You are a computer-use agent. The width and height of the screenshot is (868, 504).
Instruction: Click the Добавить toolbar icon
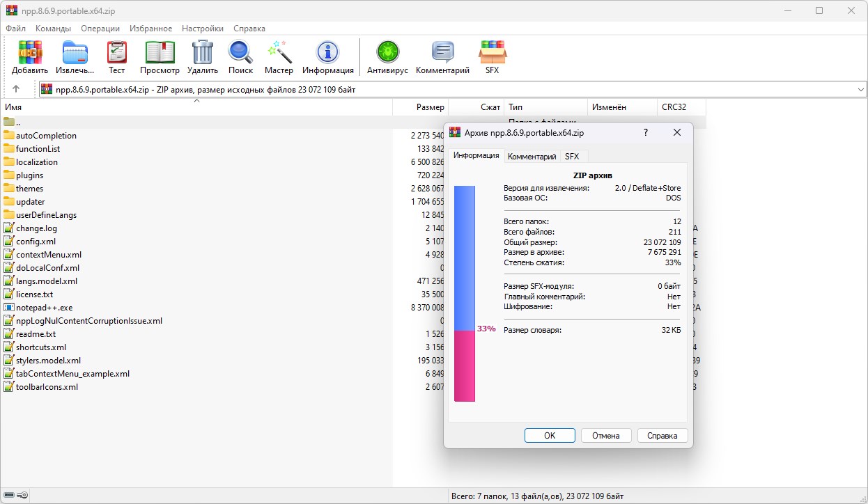30,52
